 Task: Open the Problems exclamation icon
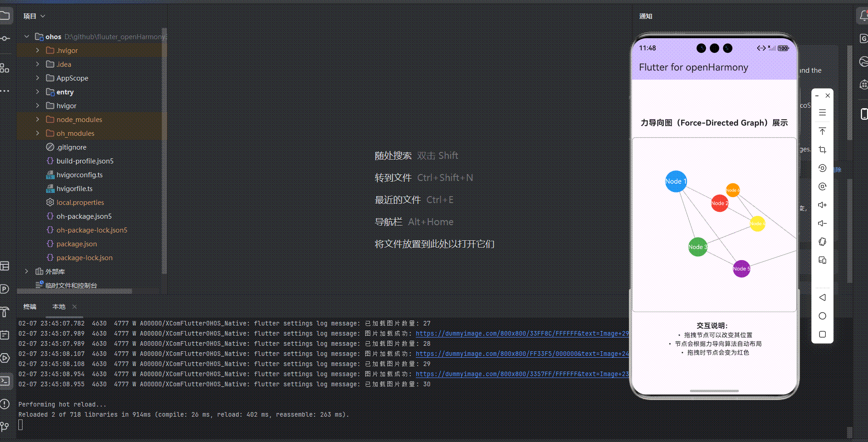pos(5,404)
